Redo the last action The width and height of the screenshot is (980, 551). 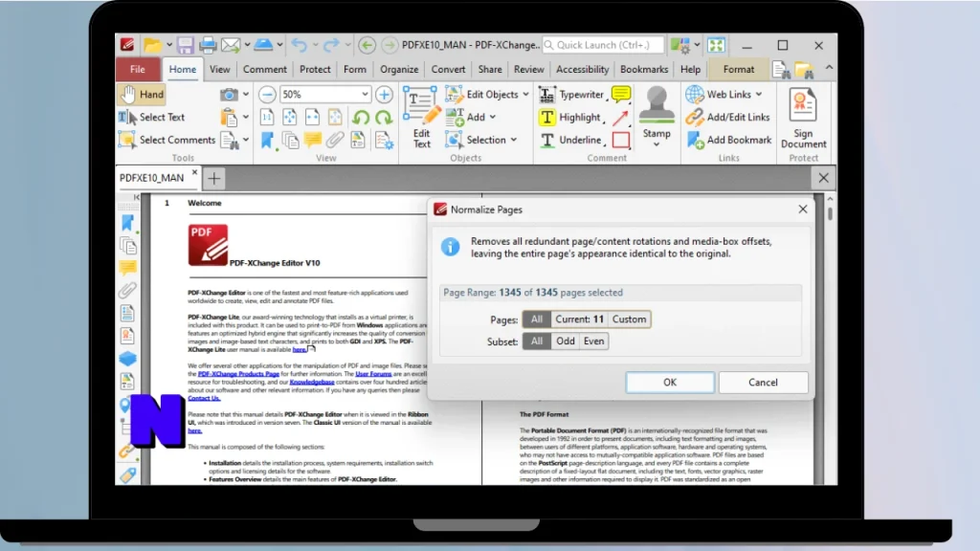tap(331, 45)
